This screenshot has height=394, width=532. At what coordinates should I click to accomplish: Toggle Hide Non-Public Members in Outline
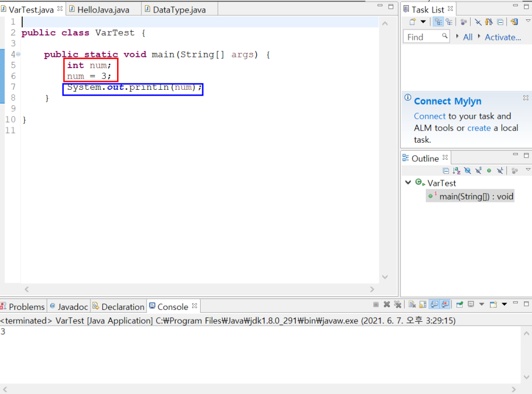point(489,171)
